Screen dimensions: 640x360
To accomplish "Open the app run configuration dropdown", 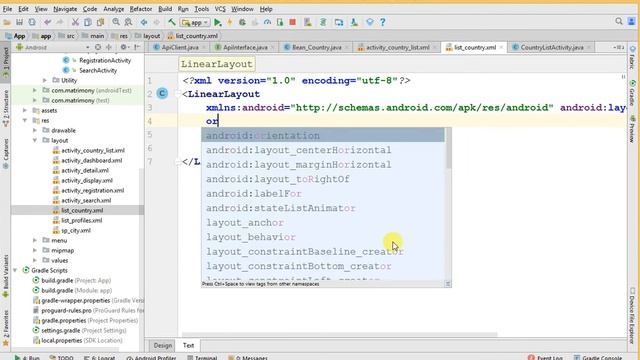I will [195, 22].
